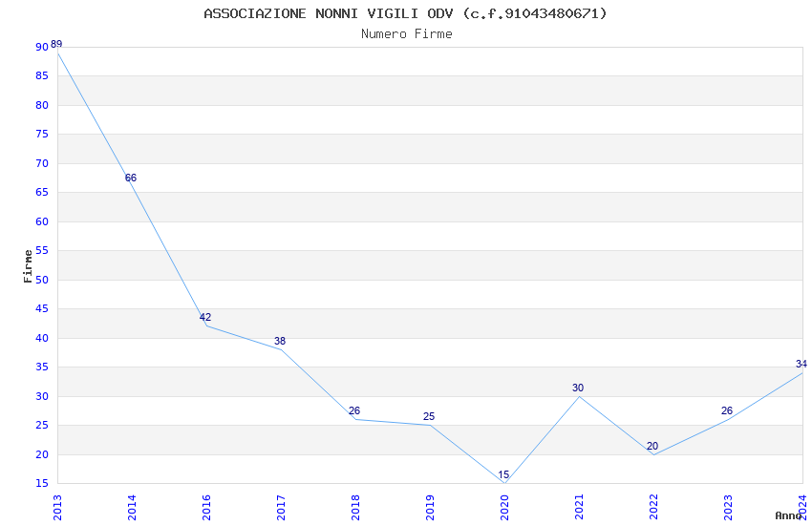Select the 90 tick label on y-axis
The height and width of the screenshot is (525, 812).
pos(42,47)
